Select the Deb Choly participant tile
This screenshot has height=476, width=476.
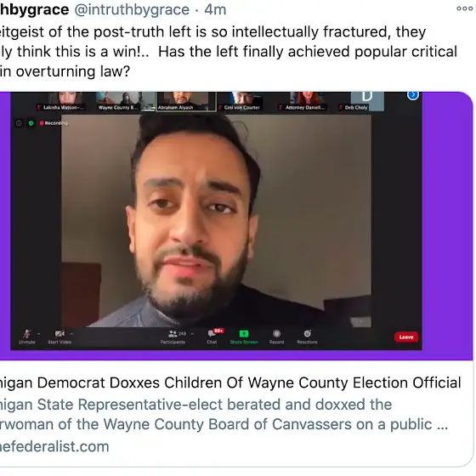(x=361, y=101)
